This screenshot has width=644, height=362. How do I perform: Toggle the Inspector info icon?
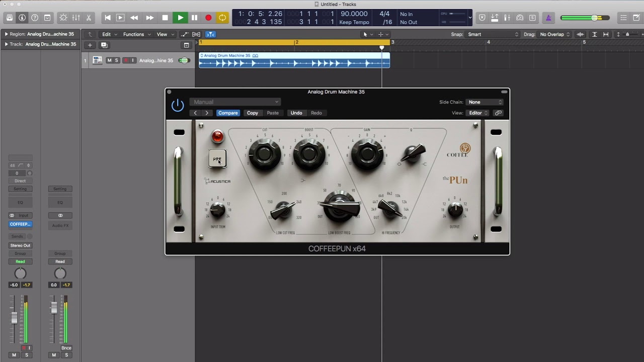22,18
